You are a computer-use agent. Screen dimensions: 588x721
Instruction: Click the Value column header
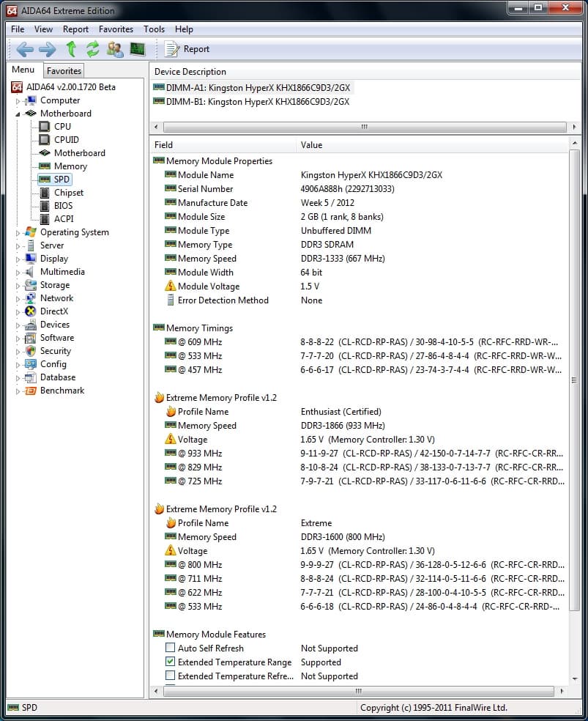coord(432,145)
